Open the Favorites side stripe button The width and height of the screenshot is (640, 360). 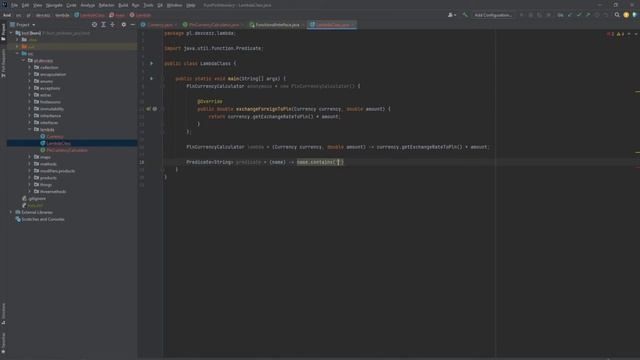click(x=3, y=343)
